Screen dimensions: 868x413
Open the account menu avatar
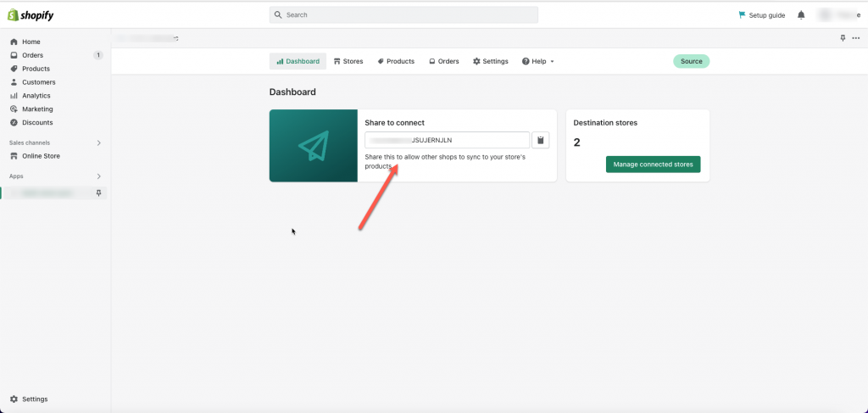coord(826,15)
